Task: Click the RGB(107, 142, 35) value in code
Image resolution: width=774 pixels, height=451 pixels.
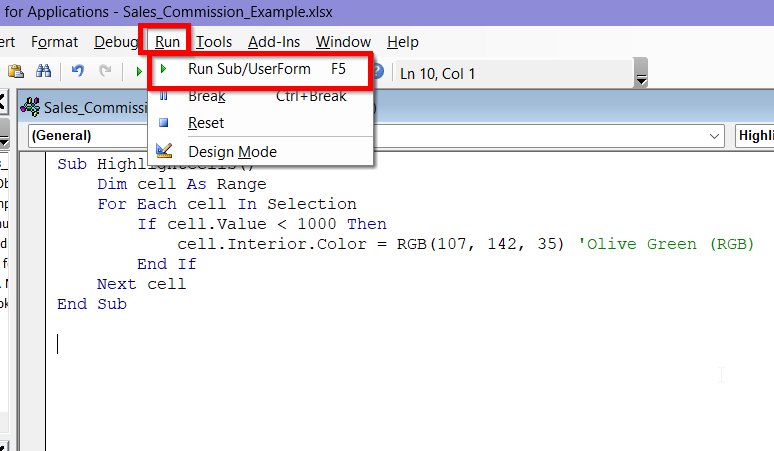Action: [480, 244]
